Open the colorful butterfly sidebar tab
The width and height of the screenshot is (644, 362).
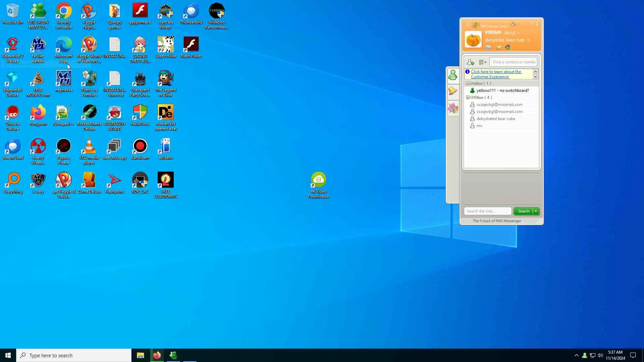click(x=453, y=108)
